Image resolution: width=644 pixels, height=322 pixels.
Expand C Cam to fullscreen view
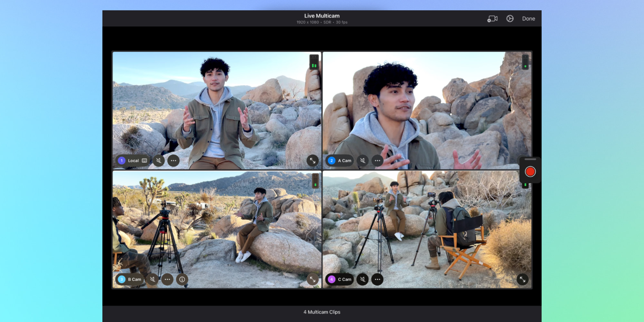click(523, 279)
